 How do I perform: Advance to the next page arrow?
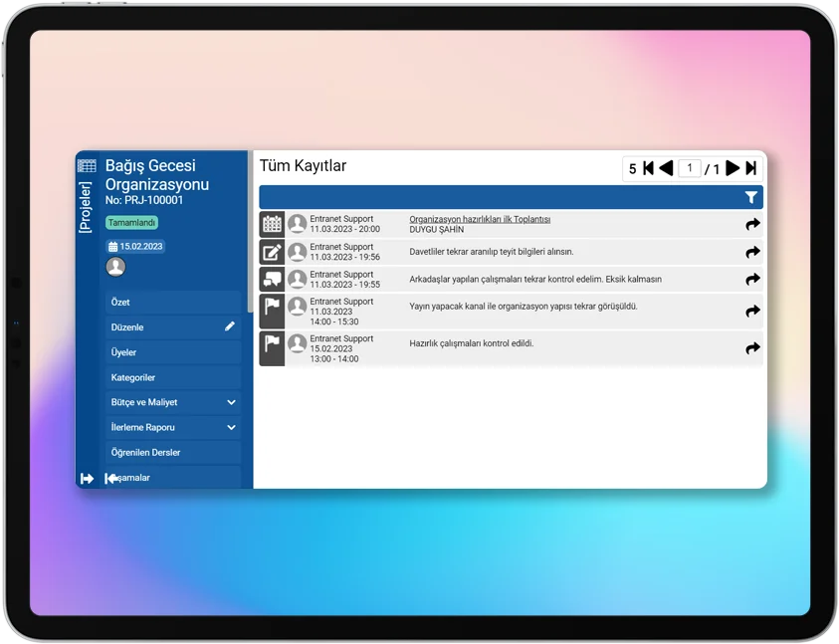coord(733,168)
